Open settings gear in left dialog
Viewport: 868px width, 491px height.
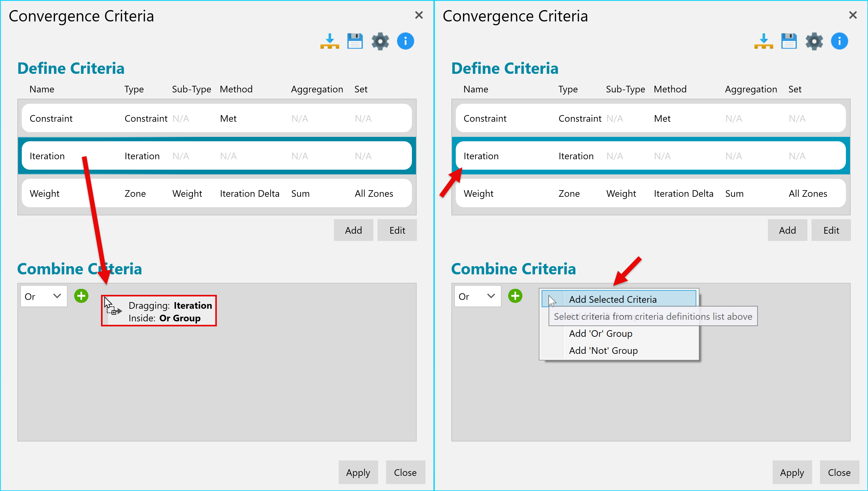click(x=380, y=41)
